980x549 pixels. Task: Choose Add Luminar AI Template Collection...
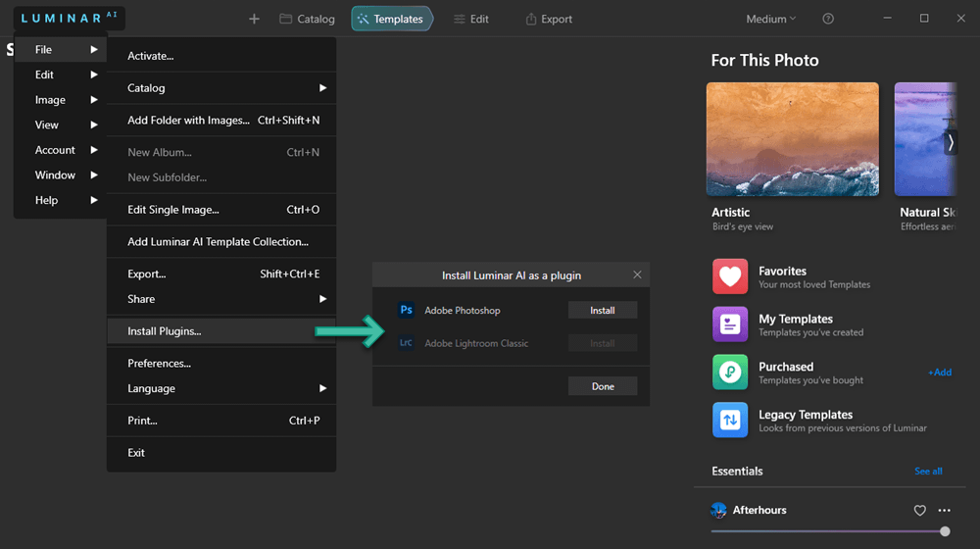click(221, 241)
